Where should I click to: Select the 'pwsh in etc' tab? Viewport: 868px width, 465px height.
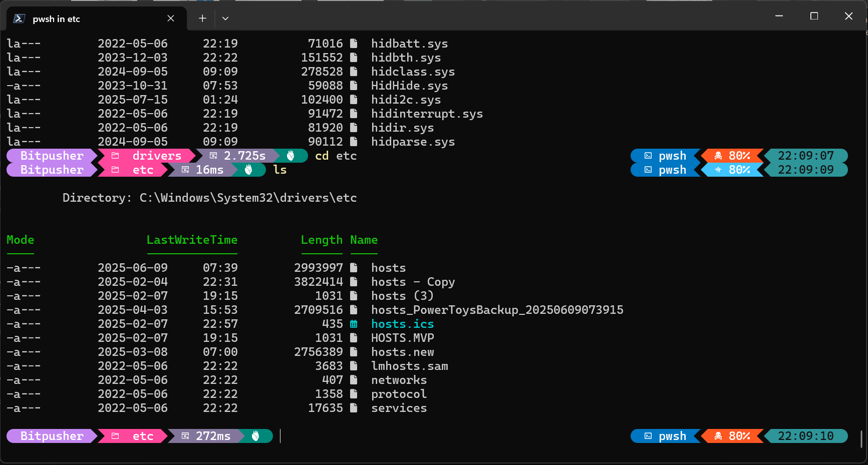pyautogui.click(x=97, y=19)
